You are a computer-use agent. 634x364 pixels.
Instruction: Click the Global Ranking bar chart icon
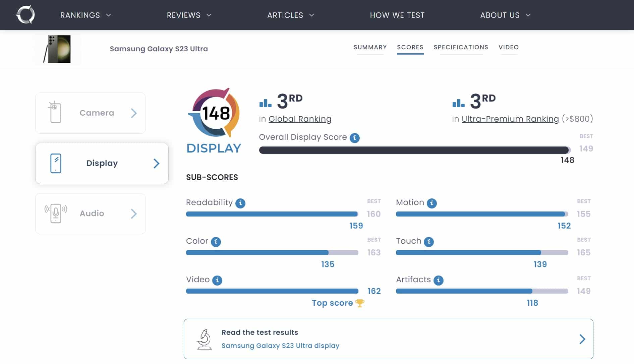[x=265, y=103]
